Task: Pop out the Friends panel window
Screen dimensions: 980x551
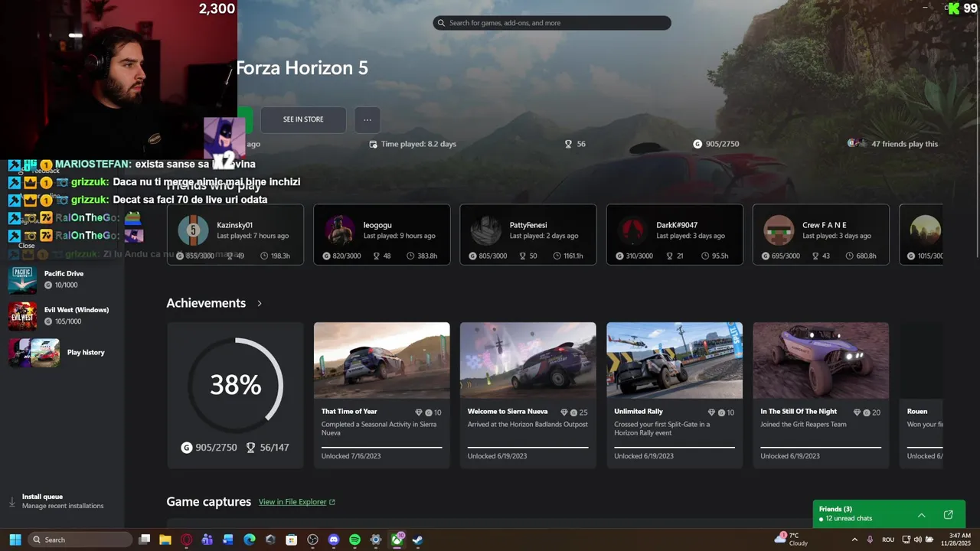Action: 948,515
